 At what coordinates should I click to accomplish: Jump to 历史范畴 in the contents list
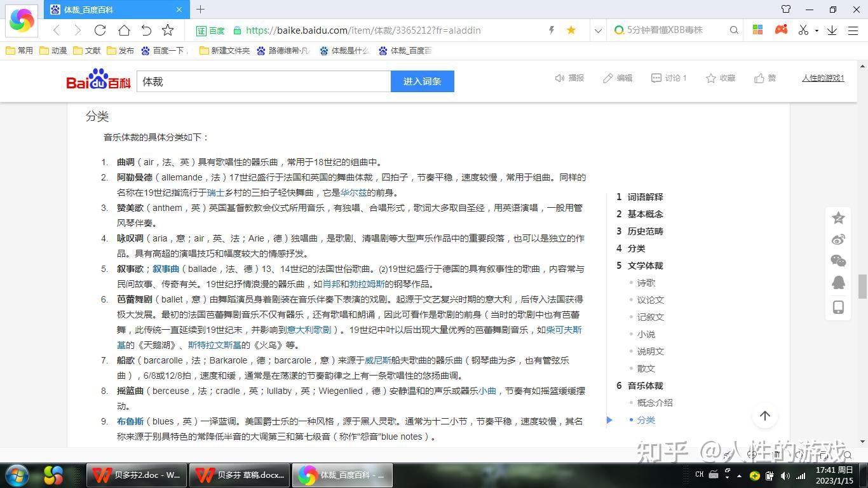645,231
